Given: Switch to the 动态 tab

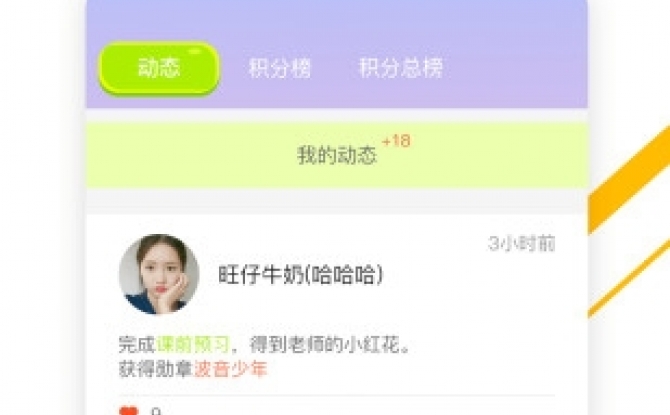Looking at the screenshot, I should 159,68.
